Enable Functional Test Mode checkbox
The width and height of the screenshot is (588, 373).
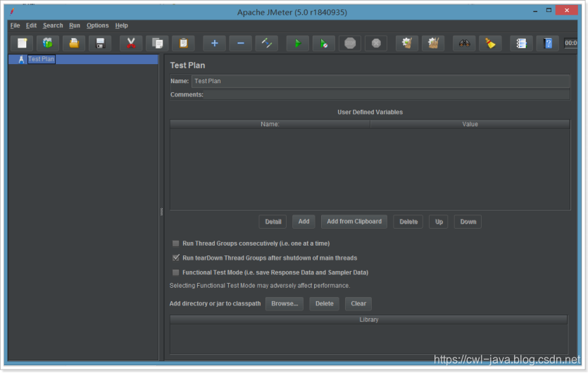[175, 272]
